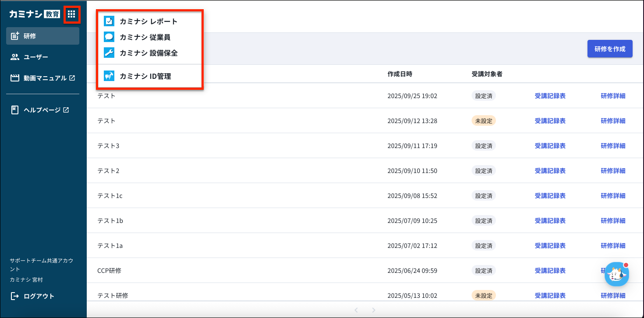The image size is (644, 318).
Task: Click the ヘルプページ book icon
Action: point(15,110)
